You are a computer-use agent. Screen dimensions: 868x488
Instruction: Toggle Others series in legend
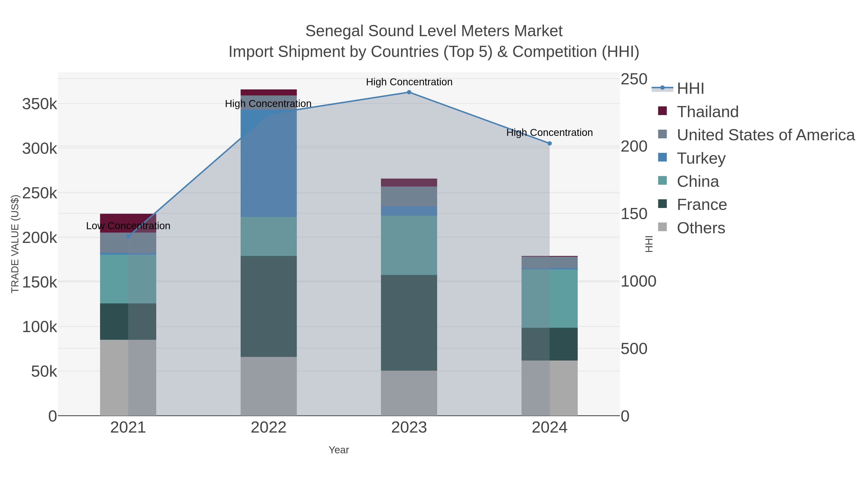pyautogui.click(x=692, y=228)
